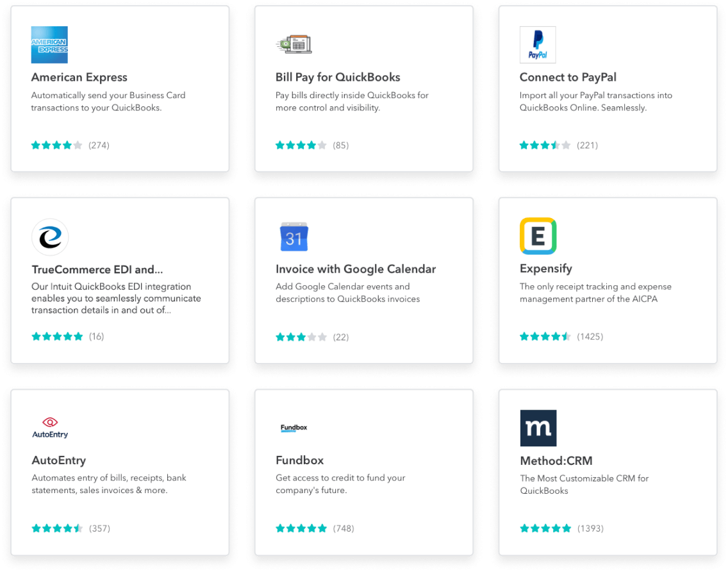This screenshot has height=572, width=728.
Task: Click the Bill Pay for QuickBooks description
Action: click(x=352, y=101)
